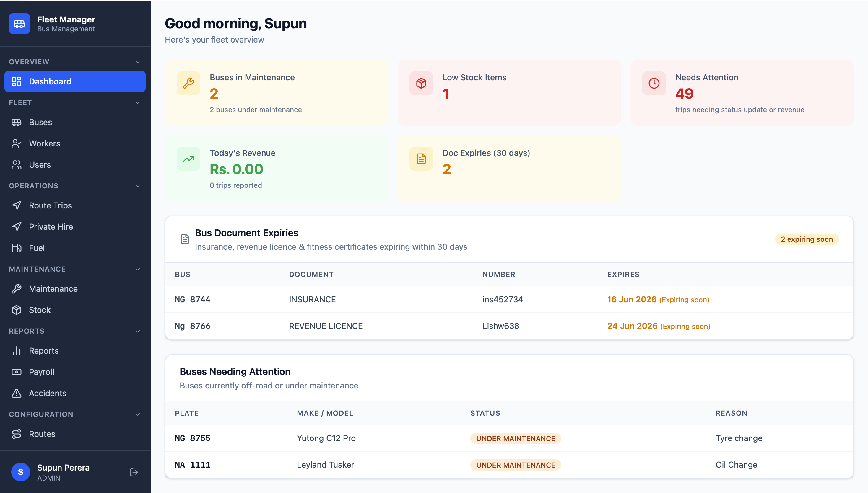This screenshot has height=493, width=868.
Task: Click UNDER MAINTENANCE badge for NA 1111
Action: (516, 465)
